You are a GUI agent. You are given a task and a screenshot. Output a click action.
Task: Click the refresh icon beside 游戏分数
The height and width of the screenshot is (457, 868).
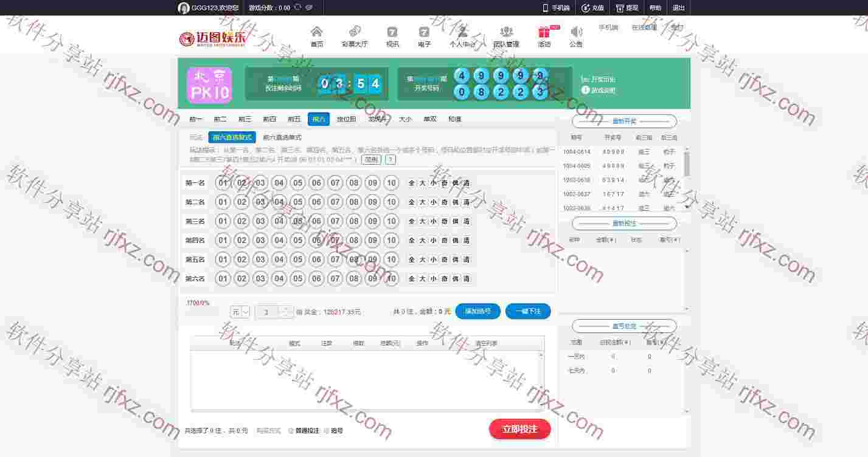click(x=297, y=8)
